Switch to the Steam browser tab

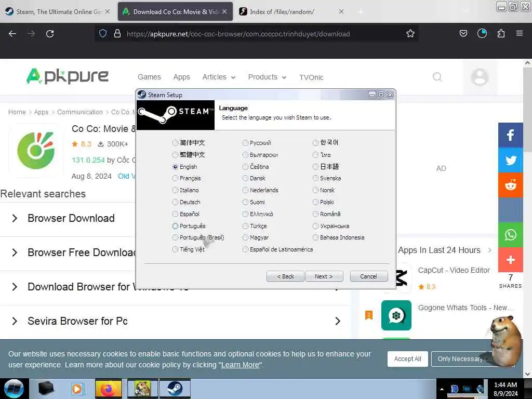point(58,11)
